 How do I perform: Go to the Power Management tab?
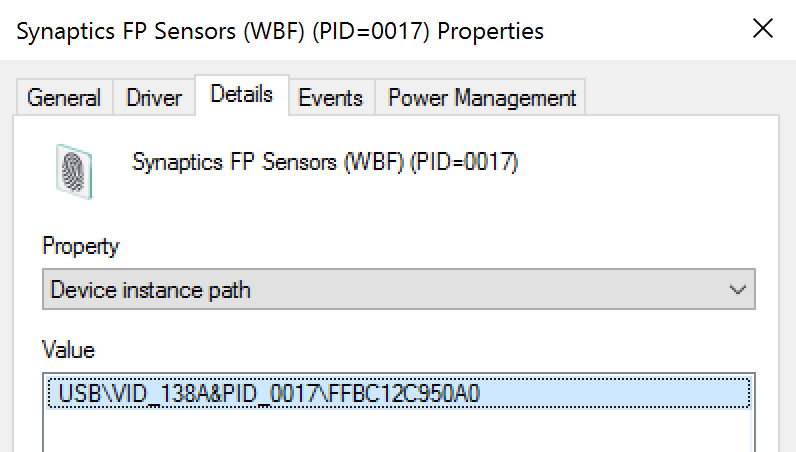coord(481,98)
